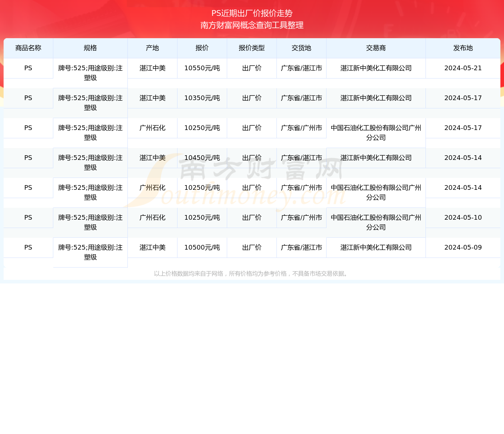Click the date 2024-05-09
This screenshot has width=504, height=434.
coord(463,247)
